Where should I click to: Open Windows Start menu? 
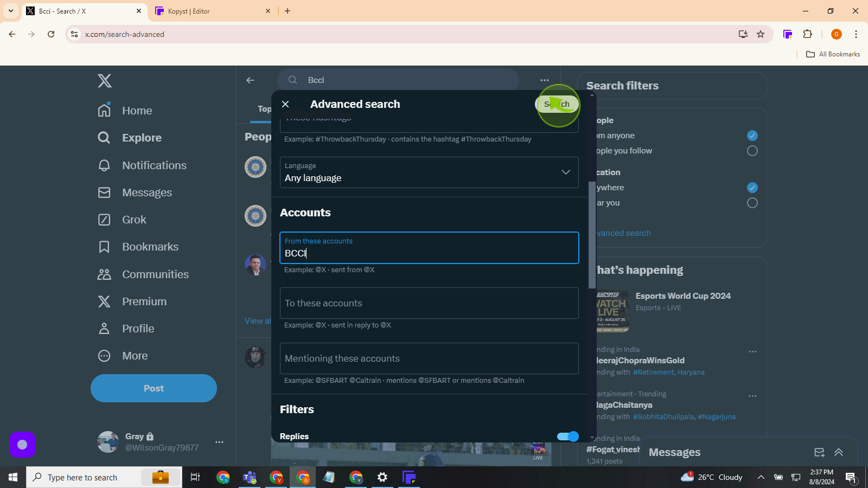coord(13,477)
